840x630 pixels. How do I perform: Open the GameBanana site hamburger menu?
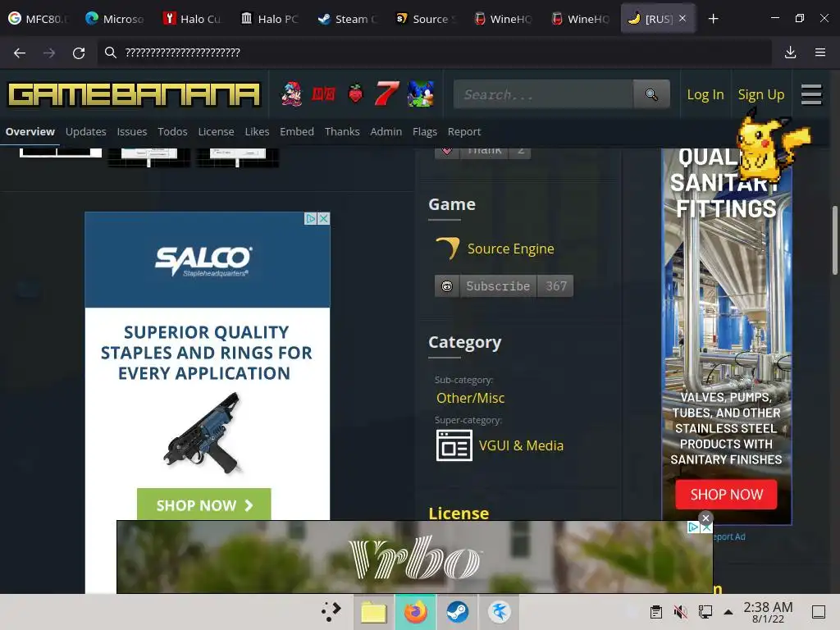(811, 95)
